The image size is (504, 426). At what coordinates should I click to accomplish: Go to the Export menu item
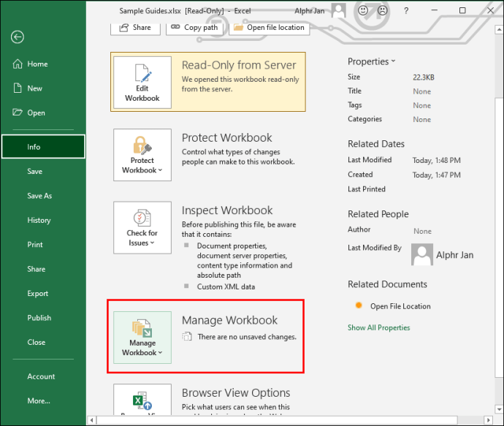pos(37,294)
